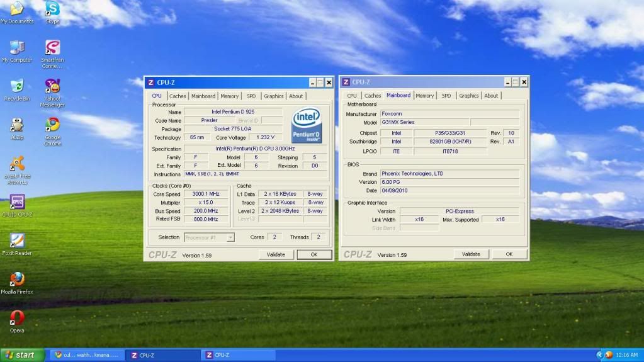This screenshot has height=362, width=644.
Task: Minimize the left CPU-Z window
Action: 312,82
